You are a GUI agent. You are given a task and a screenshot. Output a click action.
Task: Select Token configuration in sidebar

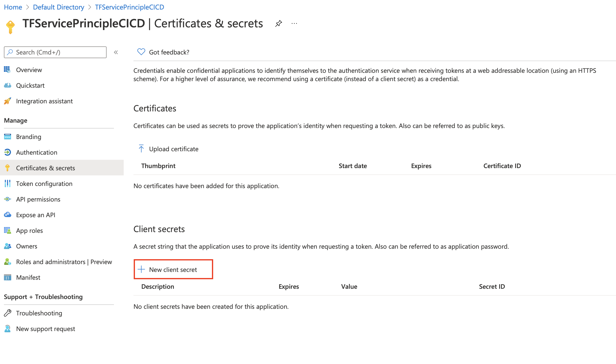(44, 183)
